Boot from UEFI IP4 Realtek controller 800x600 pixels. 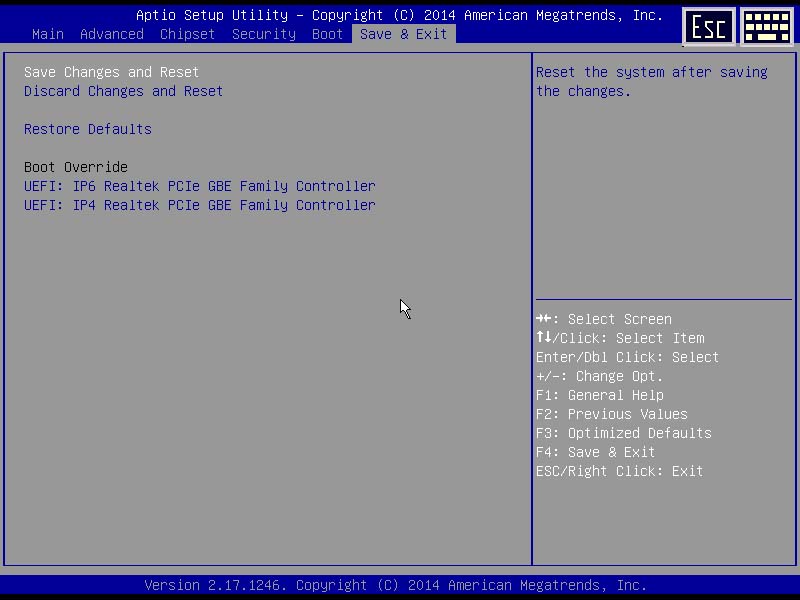tap(199, 205)
